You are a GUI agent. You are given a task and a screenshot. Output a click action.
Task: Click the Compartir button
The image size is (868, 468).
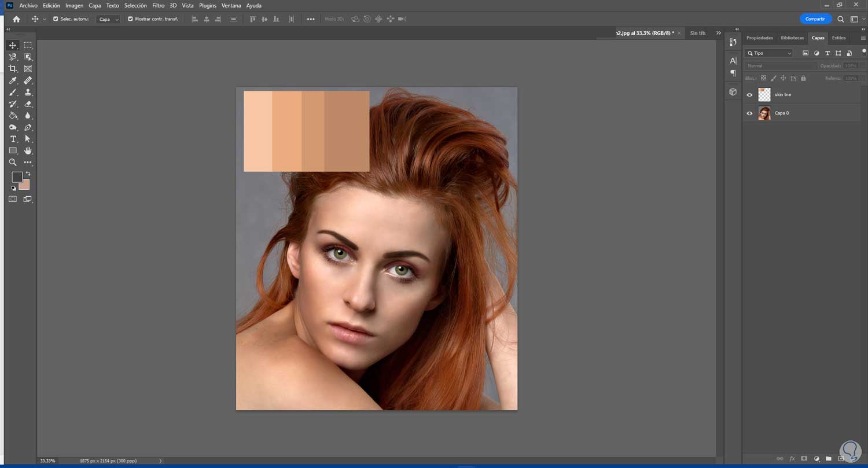(815, 19)
